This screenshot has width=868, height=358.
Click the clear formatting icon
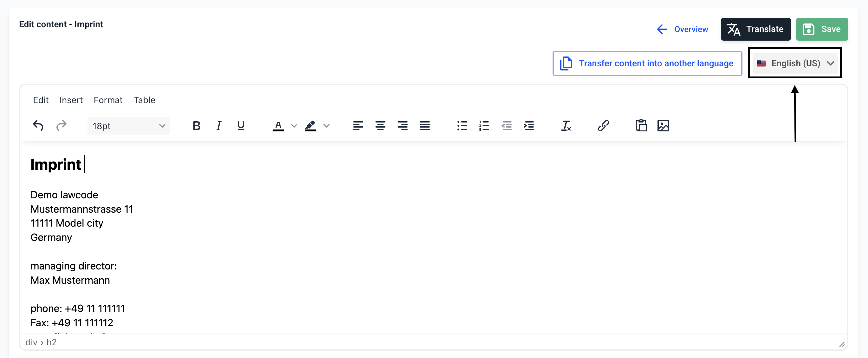click(x=566, y=125)
